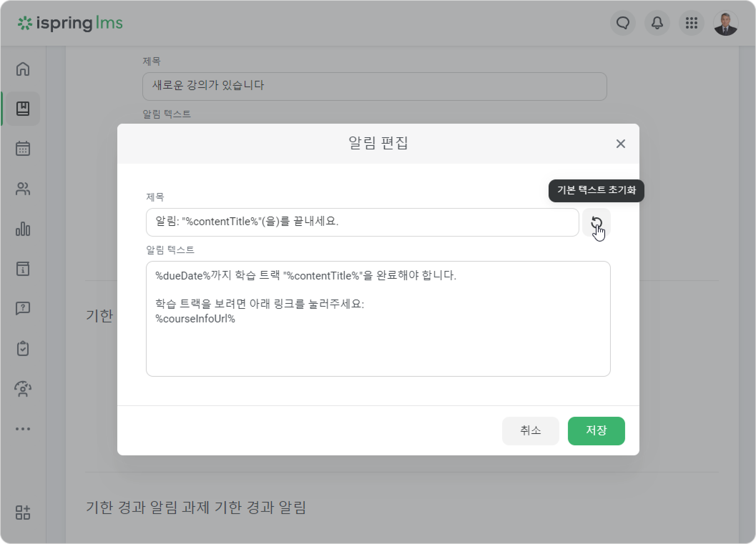The height and width of the screenshot is (544, 756).
Task: Open the info page icon in sidebar
Action: click(23, 269)
